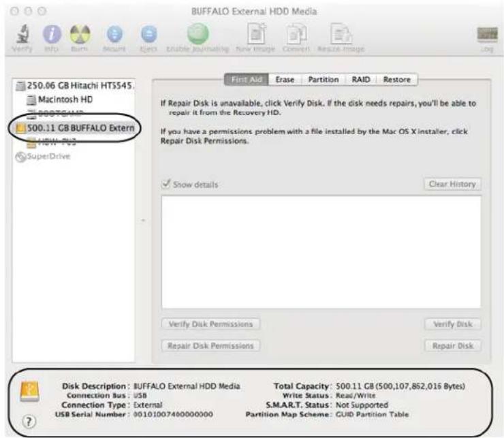Click the Disk Description BUFFALO External HDD Media value
This screenshot has height=438, width=504.
pyautogui.click(x=187, y=386)
